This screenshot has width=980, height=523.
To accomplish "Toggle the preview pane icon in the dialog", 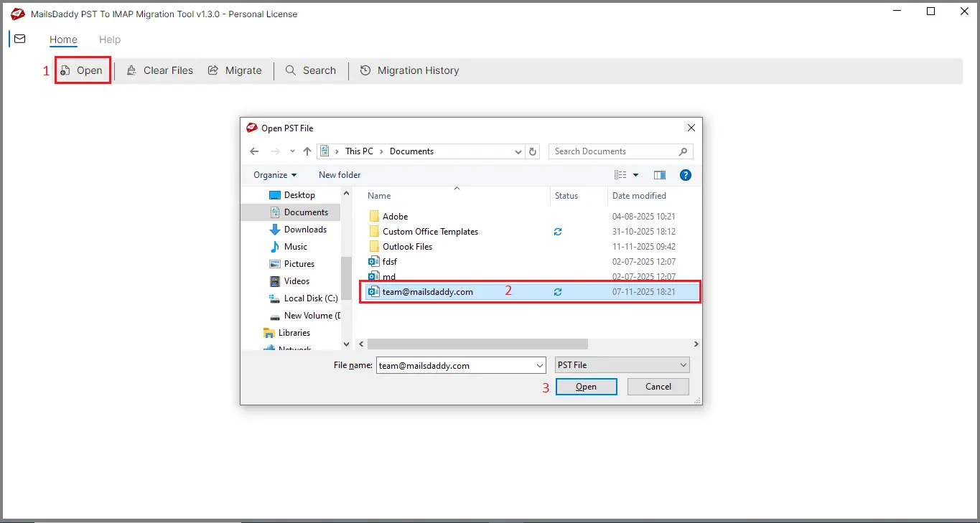I will tap(659, 174).
